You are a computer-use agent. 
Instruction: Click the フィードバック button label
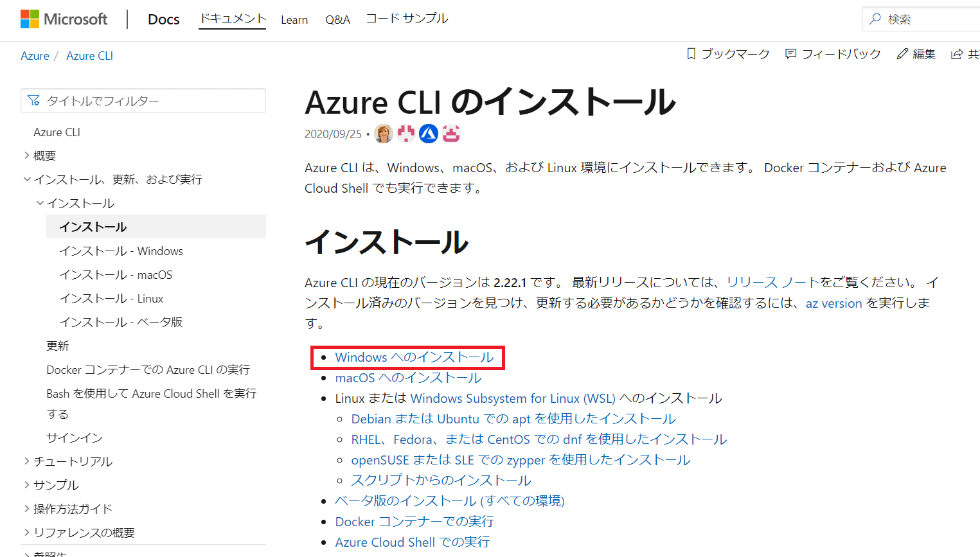coord(842,54)
